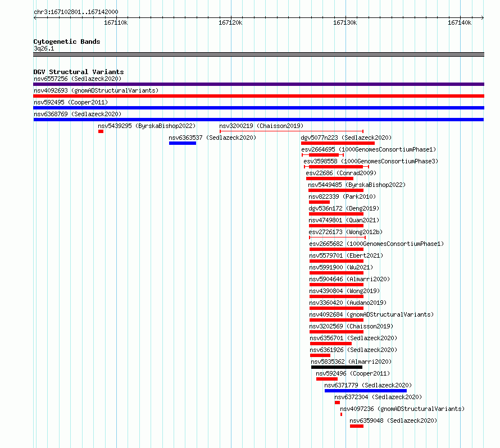Open nsv4749801 (Quan2021) label
The height and width of the screenshot is (448, 500).
[x=344, y=220]
